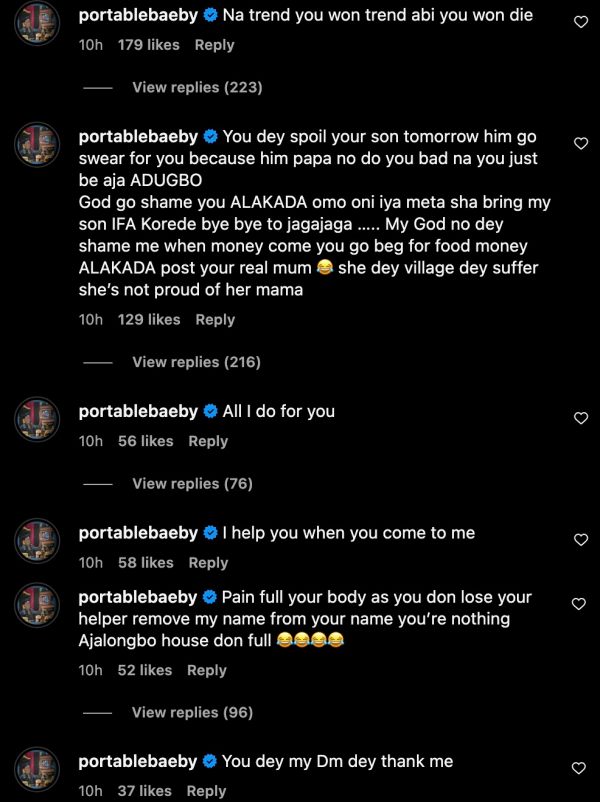This screenshot has height=802, width=600.
Task: View the 179 likes list
Action: [148, 45]
